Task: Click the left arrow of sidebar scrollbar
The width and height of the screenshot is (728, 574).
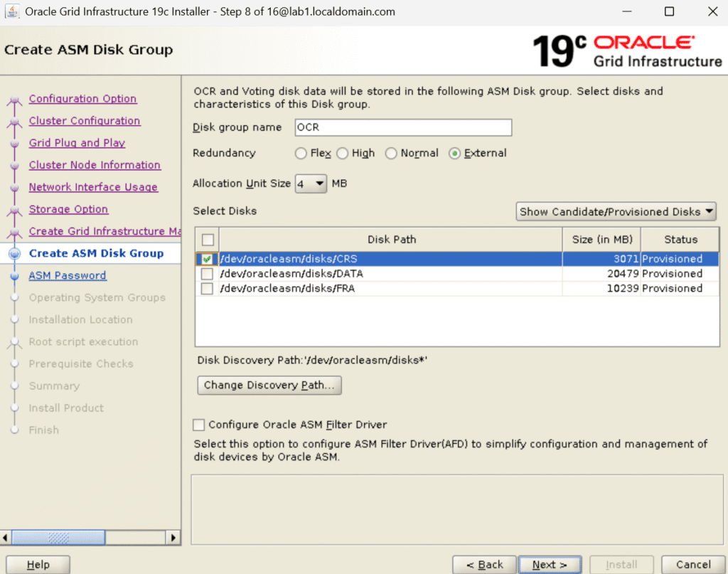Action: tap(5, 538)
